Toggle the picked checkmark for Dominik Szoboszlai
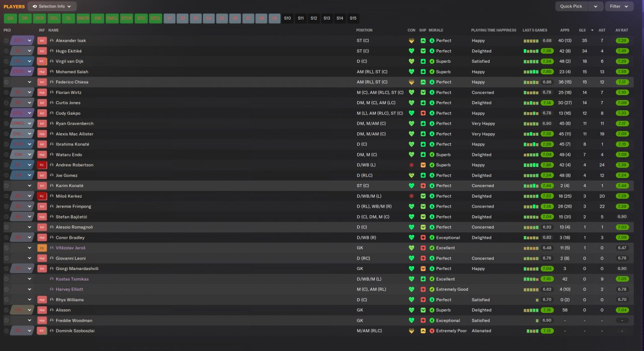Viewport: 644px width, 351px height. point(6,331)
